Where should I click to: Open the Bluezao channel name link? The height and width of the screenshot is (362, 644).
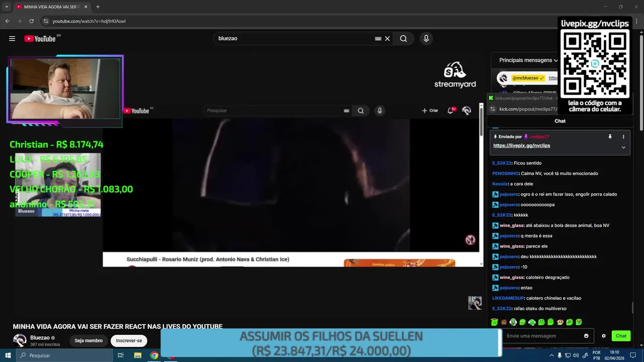click(40, 338)
